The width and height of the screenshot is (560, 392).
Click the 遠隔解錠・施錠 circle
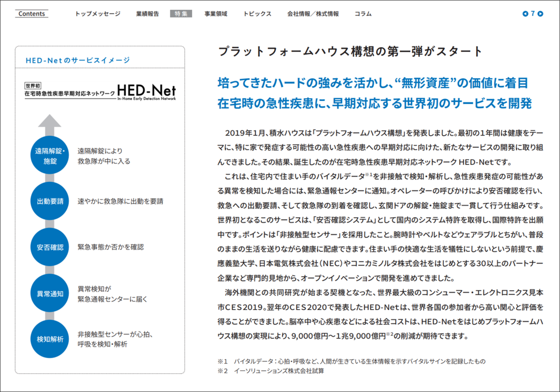[x=50, y=156]
